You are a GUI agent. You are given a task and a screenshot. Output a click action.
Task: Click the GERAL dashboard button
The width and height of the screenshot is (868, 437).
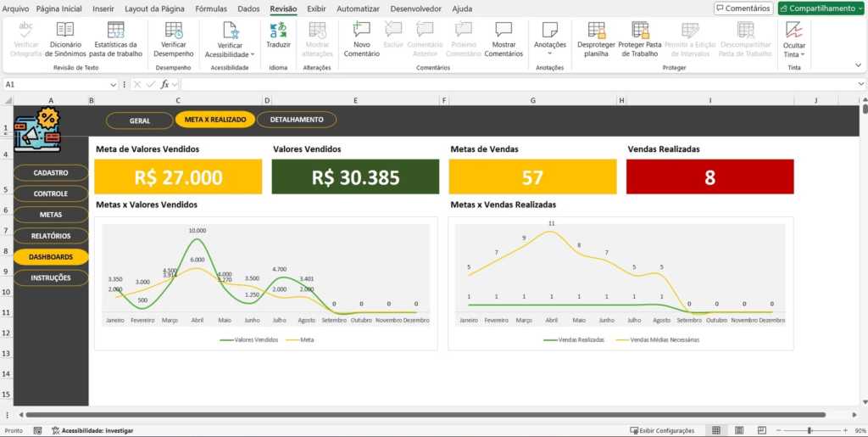point(140,120)
